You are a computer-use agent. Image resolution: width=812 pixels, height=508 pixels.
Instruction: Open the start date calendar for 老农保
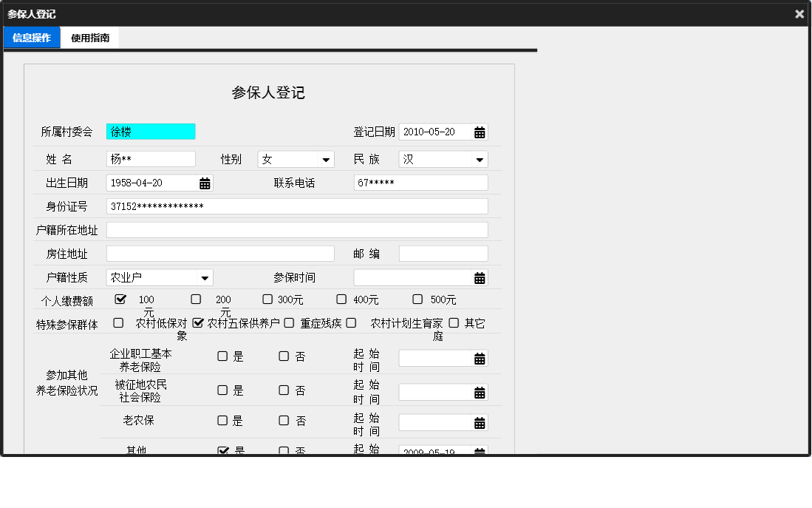pyautogui.click(x=480, y=422)
